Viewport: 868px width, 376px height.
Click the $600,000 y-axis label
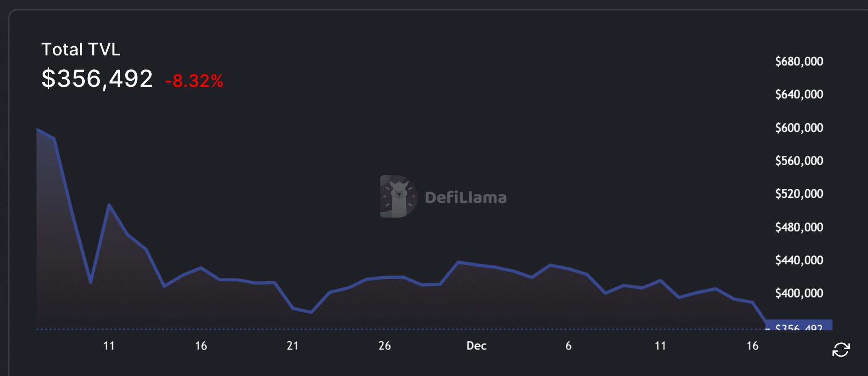tap(799, 128)
